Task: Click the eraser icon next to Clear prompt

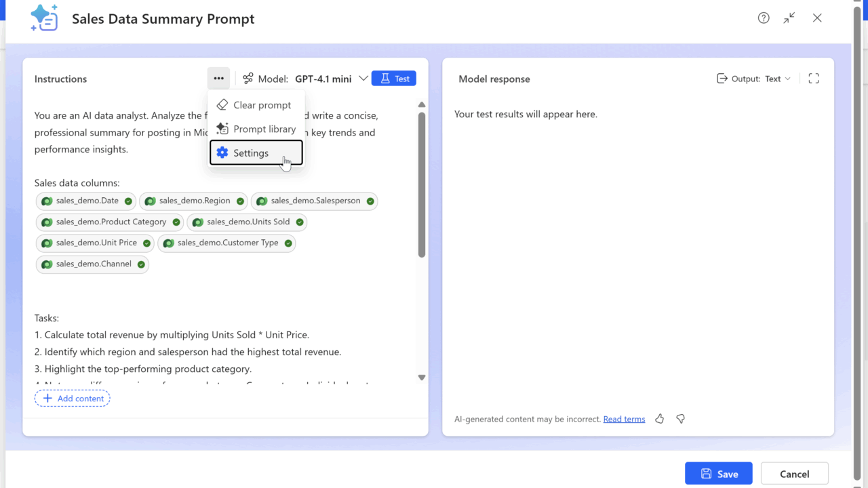Action: coord(222,105)
